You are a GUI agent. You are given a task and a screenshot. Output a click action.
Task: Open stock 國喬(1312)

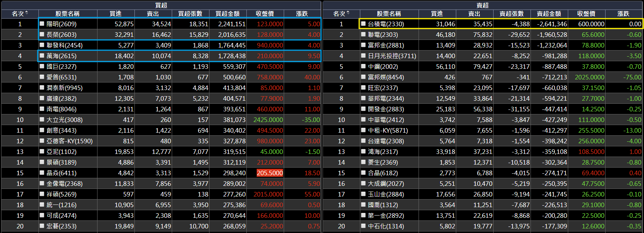click(383, 205)
